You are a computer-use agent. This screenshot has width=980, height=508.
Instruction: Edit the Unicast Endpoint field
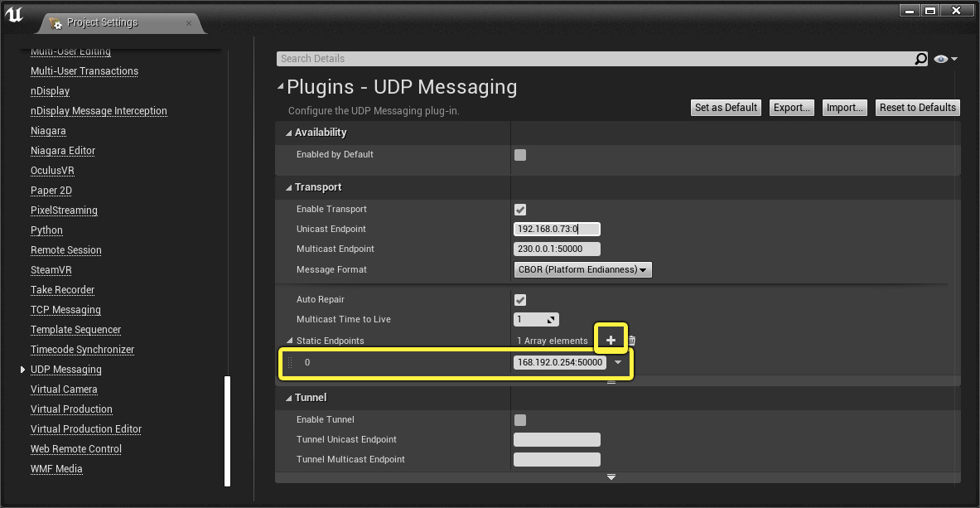pos(557,229)
